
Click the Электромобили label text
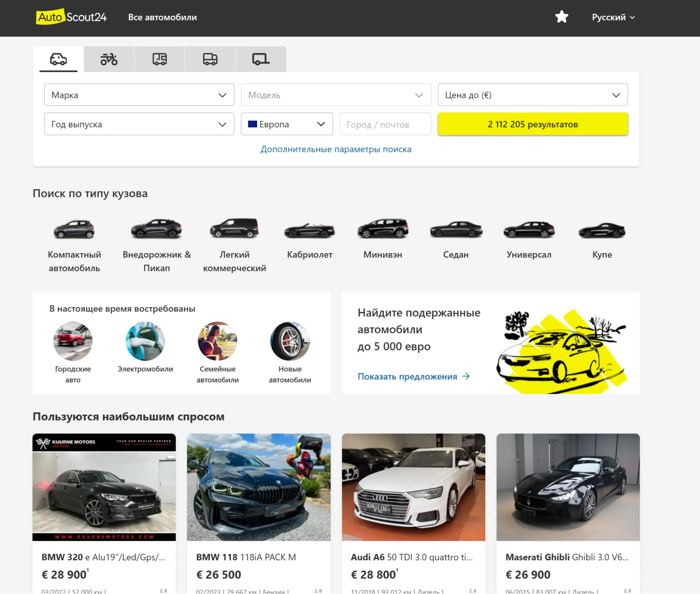pos(145,369)
